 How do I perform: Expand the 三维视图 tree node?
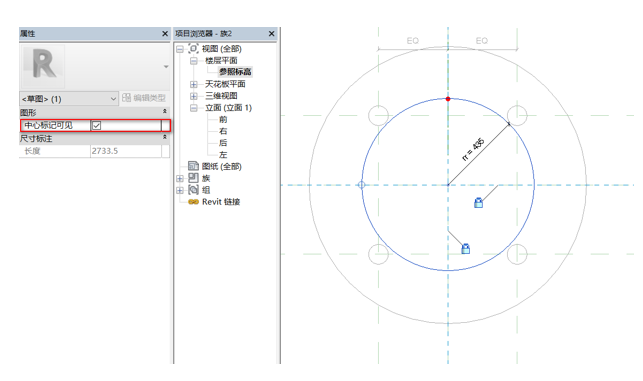[x=194, y=96]
